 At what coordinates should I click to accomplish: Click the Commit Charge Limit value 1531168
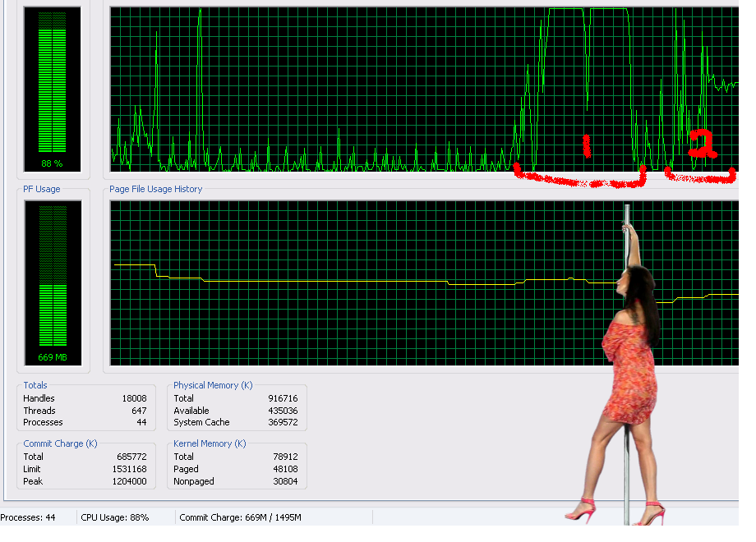[131, 469]
